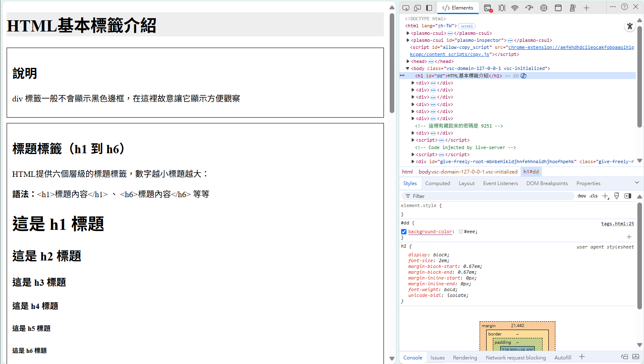Click the drawer dock orientation icon

[x=625, y=357]
